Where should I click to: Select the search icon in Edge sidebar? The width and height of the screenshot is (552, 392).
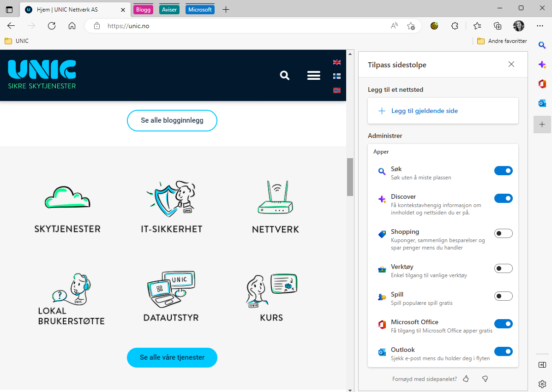(542, 45)
